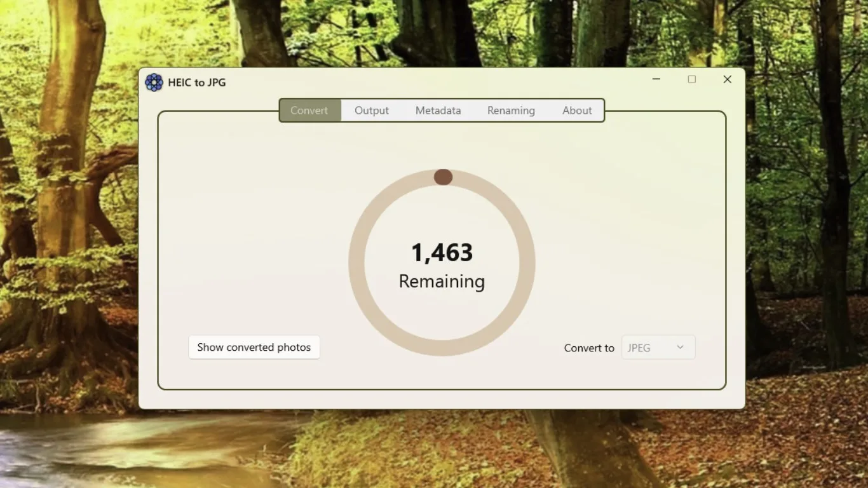Maximize the HEIC to JPG window
Screen dimensions: 868x488
692,79
